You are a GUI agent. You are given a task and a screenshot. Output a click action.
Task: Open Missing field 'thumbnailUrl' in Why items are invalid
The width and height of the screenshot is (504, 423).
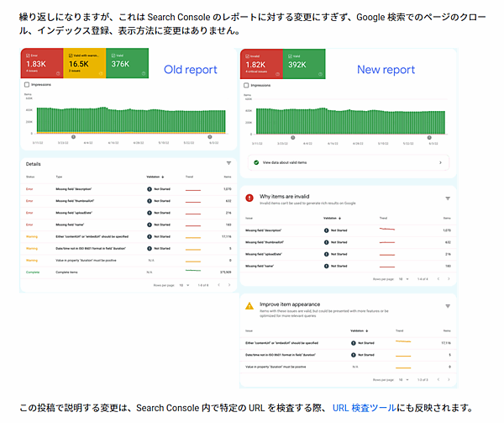click(348, 242)
